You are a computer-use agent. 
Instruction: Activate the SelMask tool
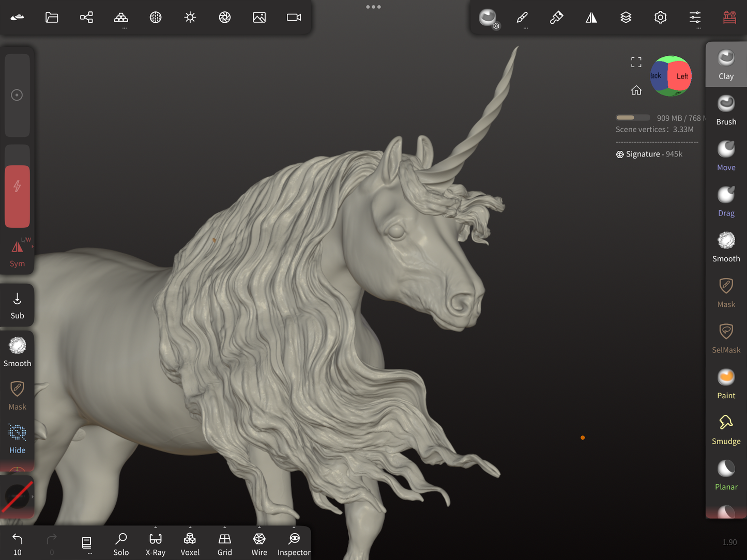726,338
